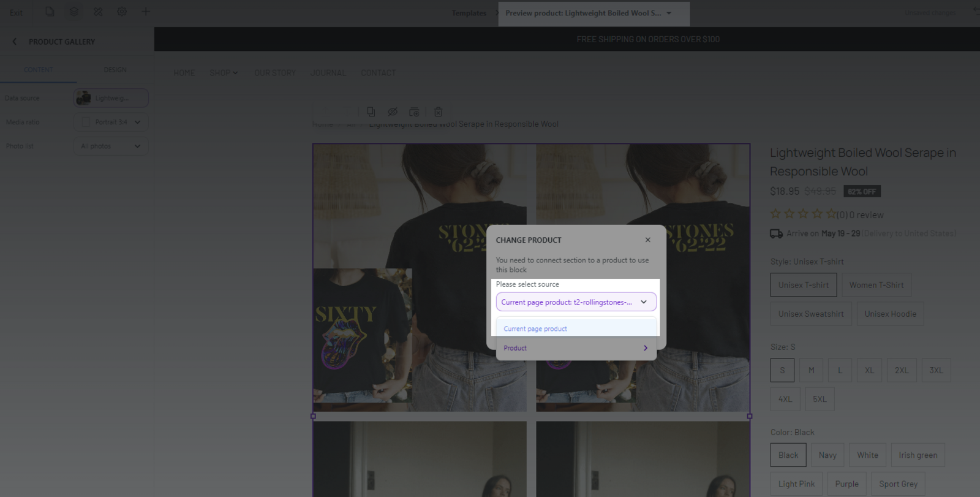Select Unisex Sweatshirt style
980x497 pixels.
tap(811, 314)
